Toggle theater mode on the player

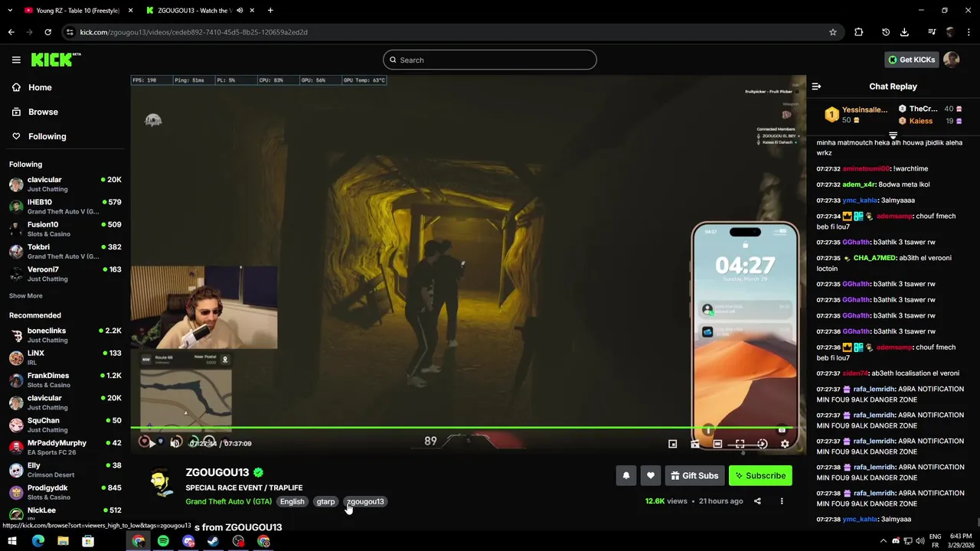click(717, 444)
